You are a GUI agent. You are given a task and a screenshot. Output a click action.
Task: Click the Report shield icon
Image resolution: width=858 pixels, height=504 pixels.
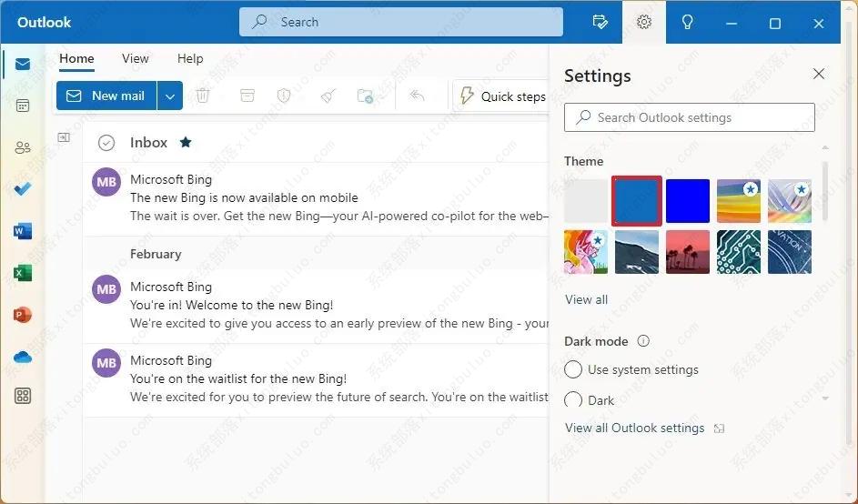tap(284, 96)
